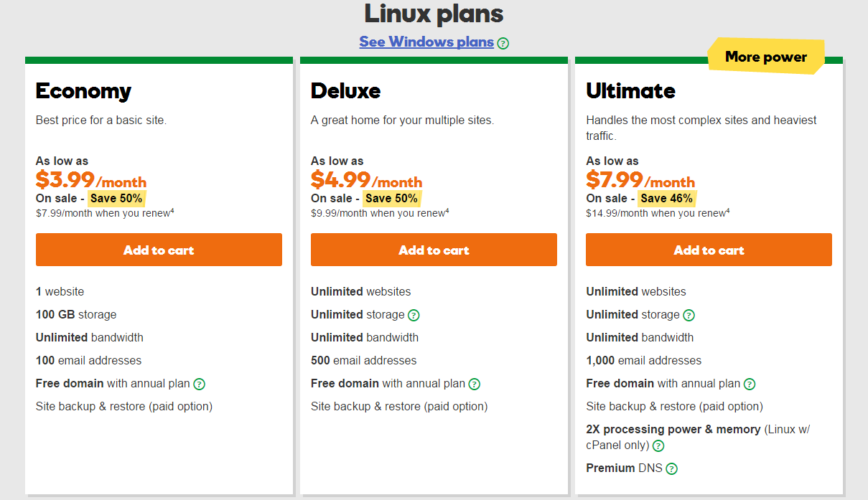Viewport: 868px width, 500px height.
Task: Select the Ultimate plan heading
Action: [630, 91]
